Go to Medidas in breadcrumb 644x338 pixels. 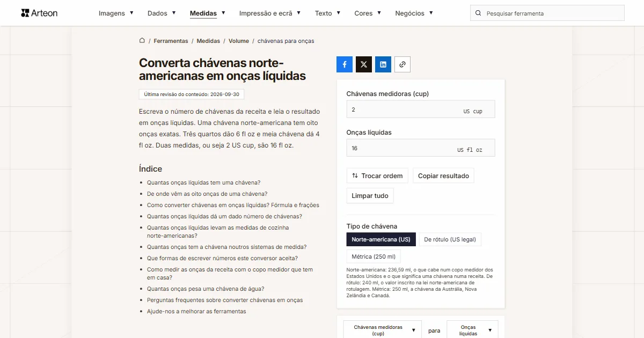(208, 41)
